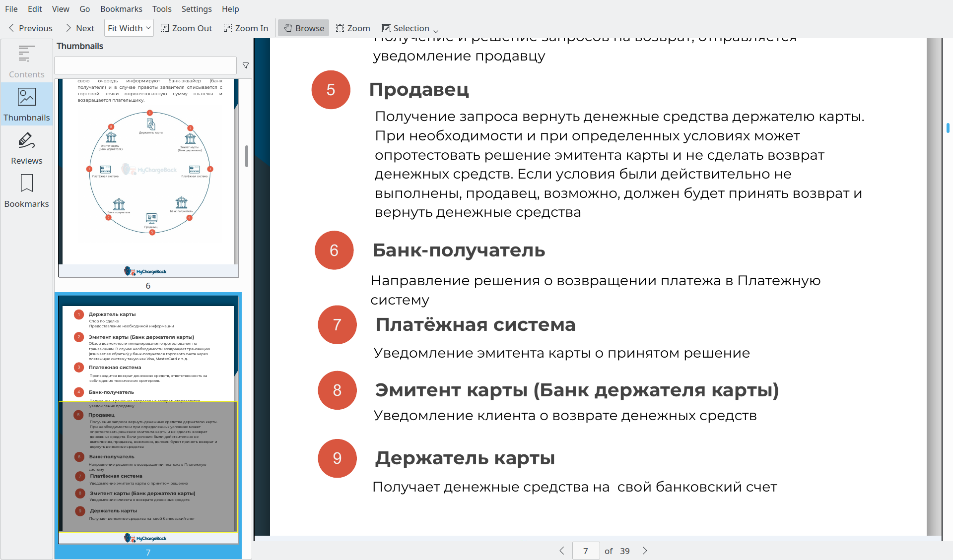The width and height of the screenshot is (953, 560).
Task: Click the thumbnails filter funnel icon
Action: pos(246,65)
